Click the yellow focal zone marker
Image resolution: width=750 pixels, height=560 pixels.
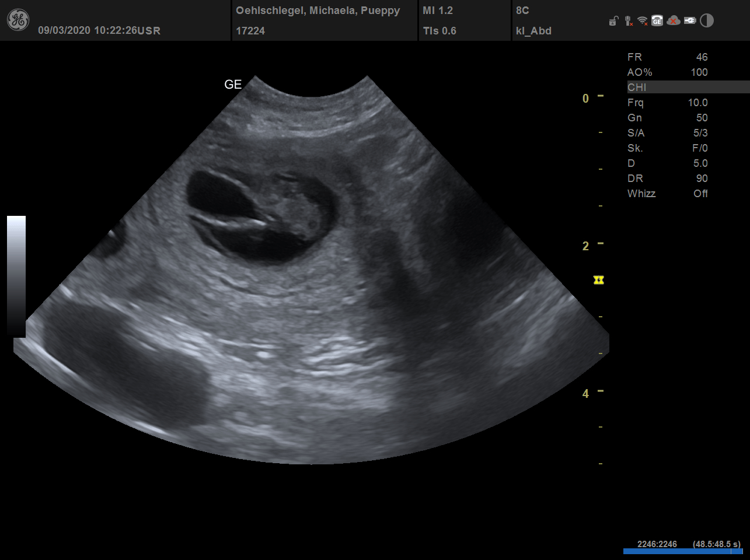click(598, 281)
